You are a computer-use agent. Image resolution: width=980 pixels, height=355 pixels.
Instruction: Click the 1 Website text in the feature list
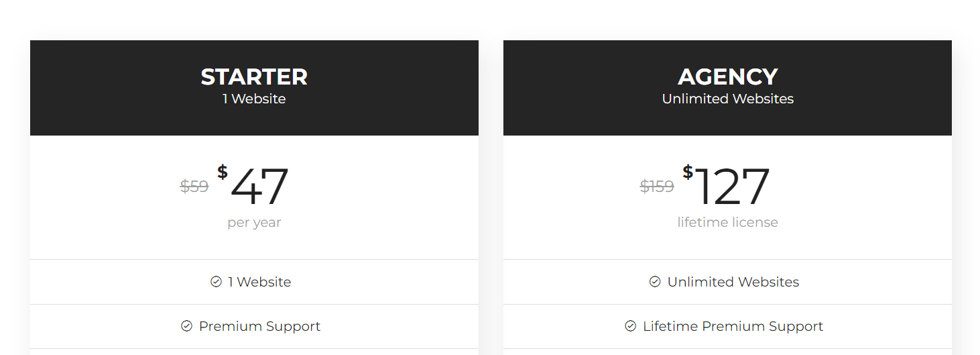click(259, 282)
